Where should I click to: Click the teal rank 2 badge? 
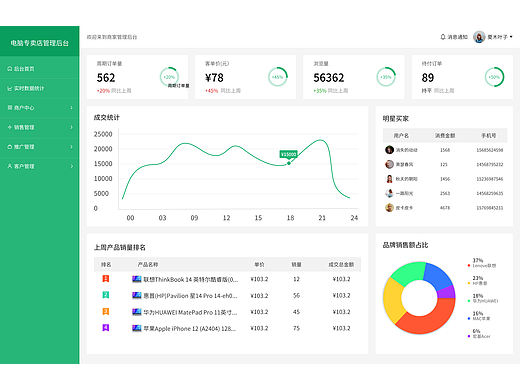[x=106, y=295]
